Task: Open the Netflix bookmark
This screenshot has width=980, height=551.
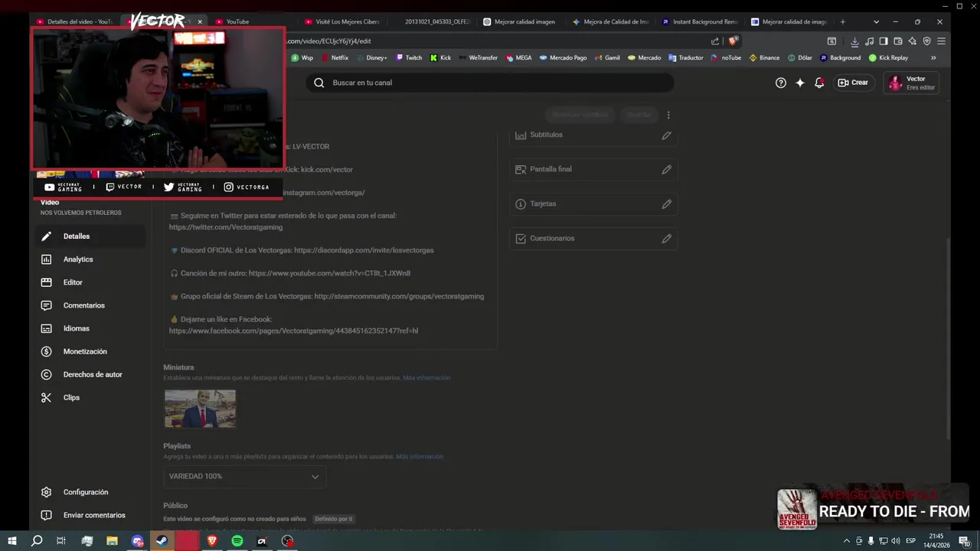Action: point(335,57)
